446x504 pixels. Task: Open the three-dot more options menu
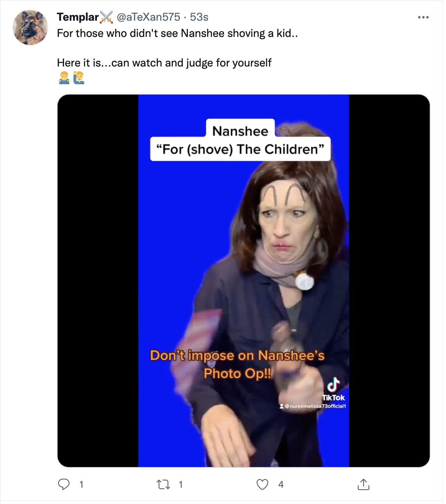(423, 17)
